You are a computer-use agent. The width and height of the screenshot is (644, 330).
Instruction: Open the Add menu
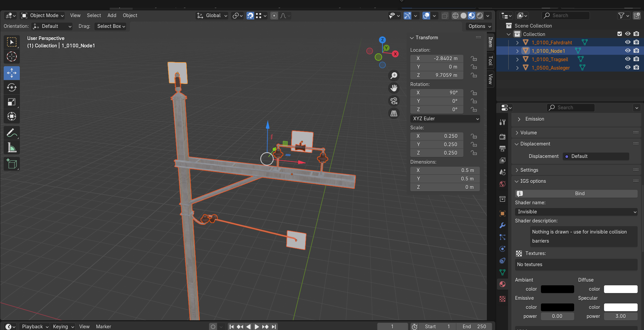pyautogui.click(x=112, y=15)
